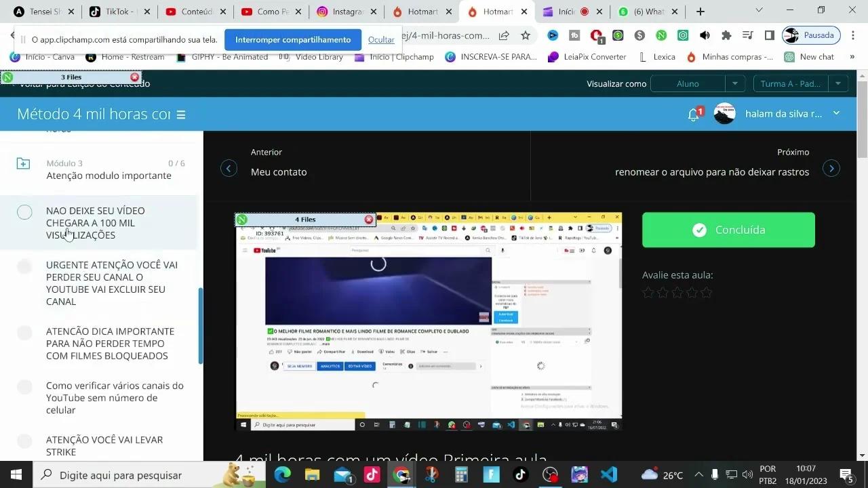
Task: Advance to next lesson with the Próximo arrow
Action: pyautogui.click(x=831, y=167)
